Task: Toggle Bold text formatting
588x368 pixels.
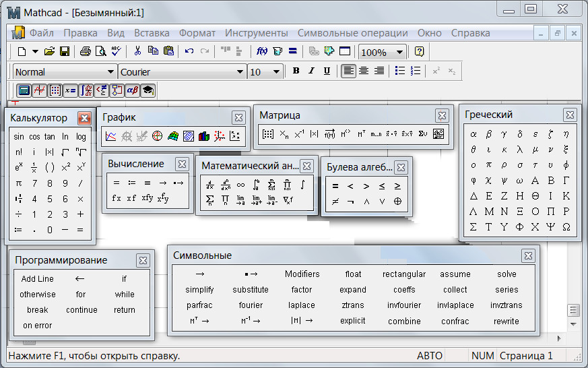Action: point(296,71)
